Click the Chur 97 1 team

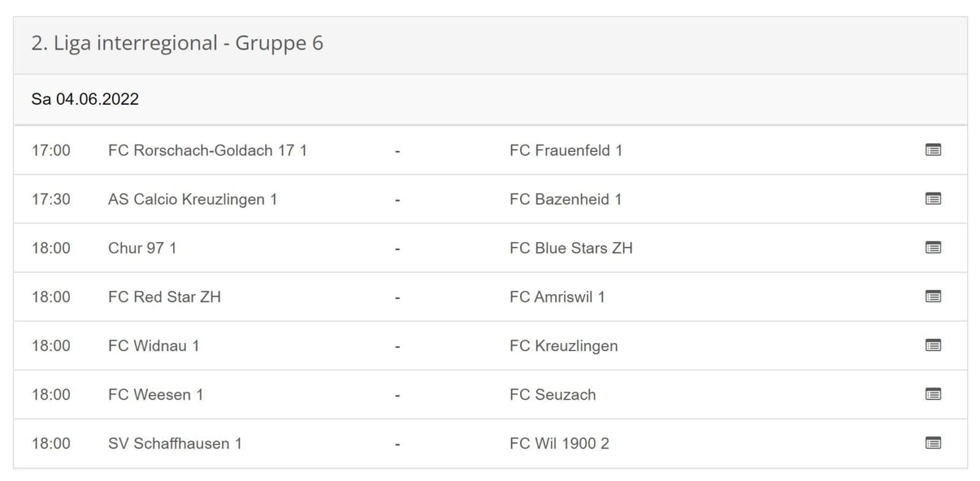[142, 248]
